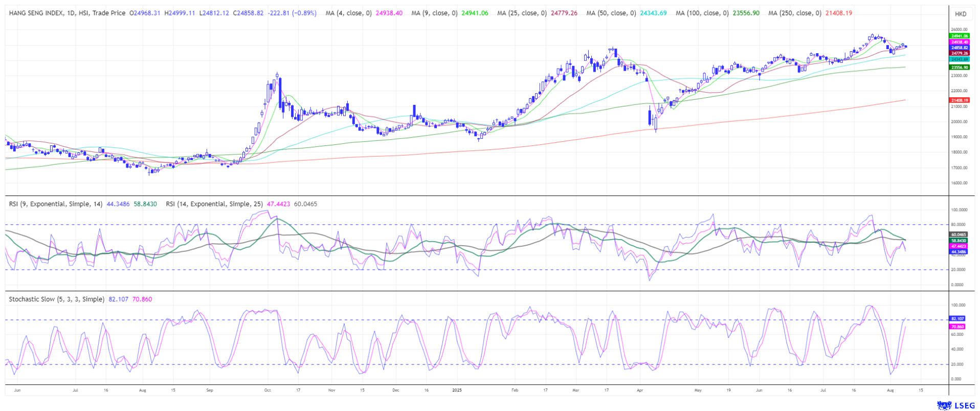
Task: Click the cyan 24343.69 price axis tag
Action: coord(959,59)
